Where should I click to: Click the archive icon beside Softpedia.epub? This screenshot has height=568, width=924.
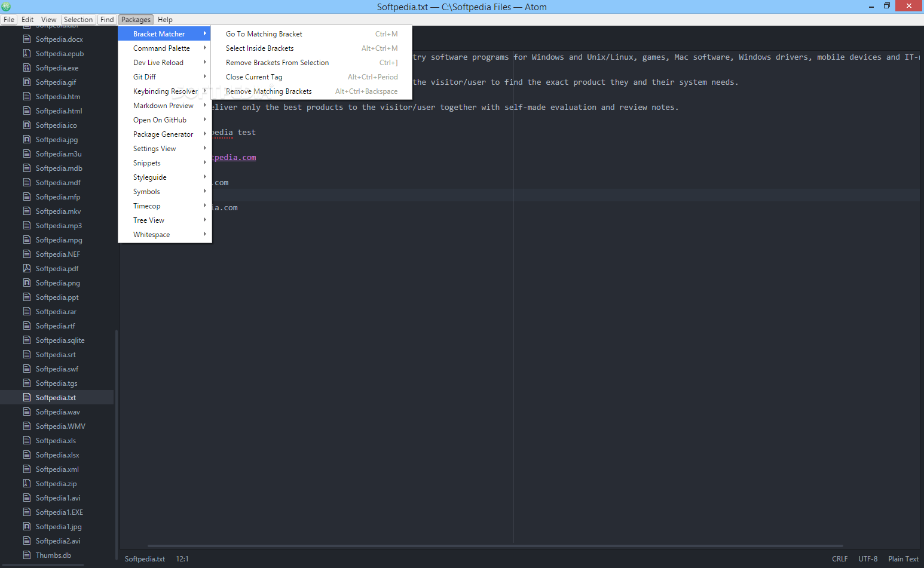tap(27, 53)
